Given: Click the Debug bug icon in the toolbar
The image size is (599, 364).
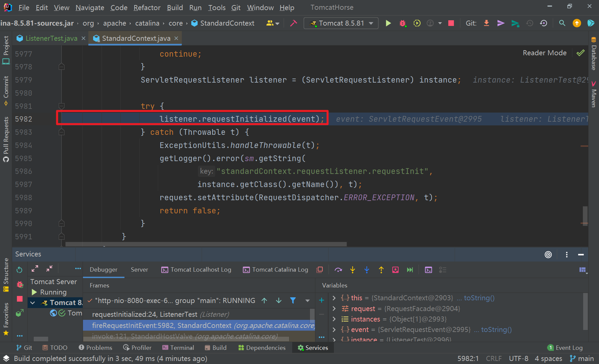Looking at the screenshot, I should 402,23.
